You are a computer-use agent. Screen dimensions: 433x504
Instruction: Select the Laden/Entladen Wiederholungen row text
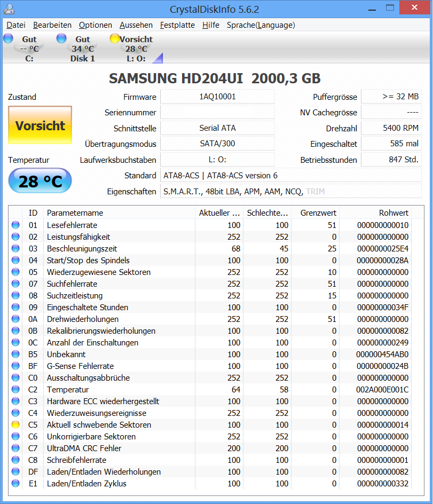pos(104,472)
